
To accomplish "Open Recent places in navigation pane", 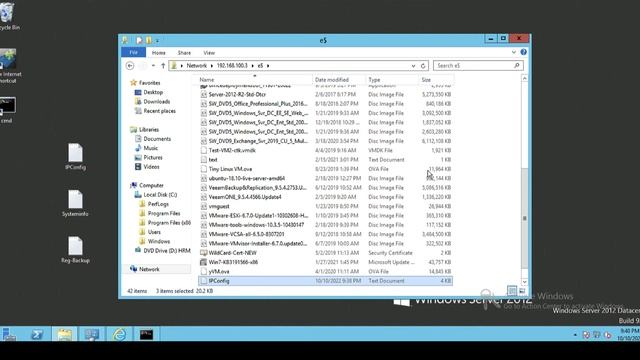I will click(159, 111).
